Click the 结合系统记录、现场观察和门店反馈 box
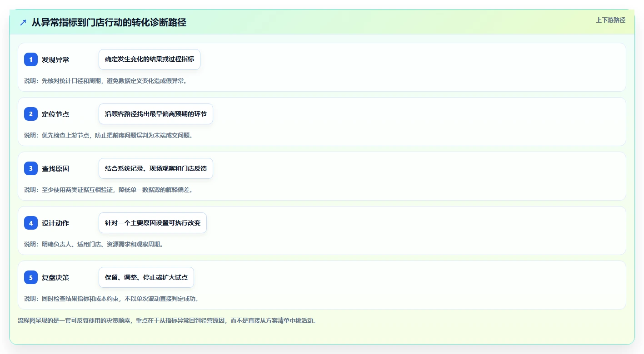This screenshot has width=644, height=354. 156,168
